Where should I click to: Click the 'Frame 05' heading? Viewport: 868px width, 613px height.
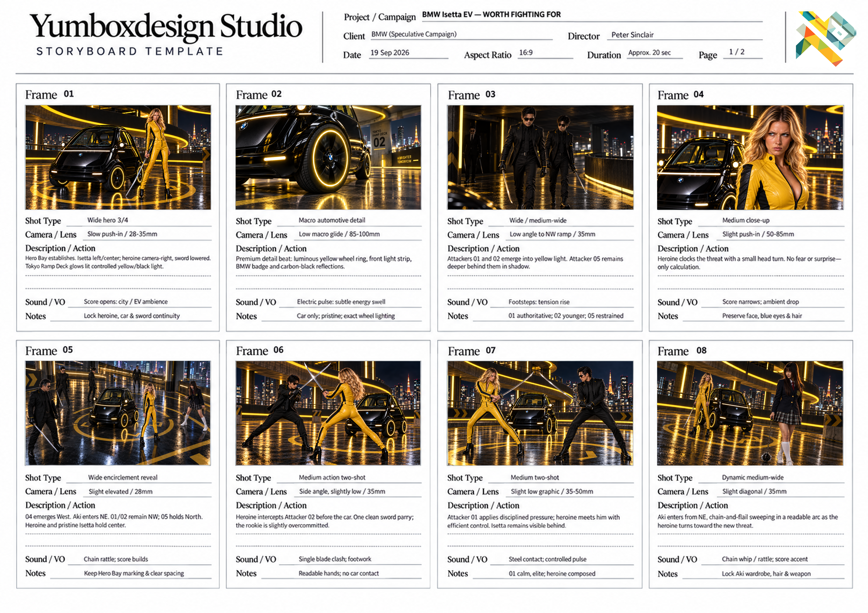(x=49, y=350)
